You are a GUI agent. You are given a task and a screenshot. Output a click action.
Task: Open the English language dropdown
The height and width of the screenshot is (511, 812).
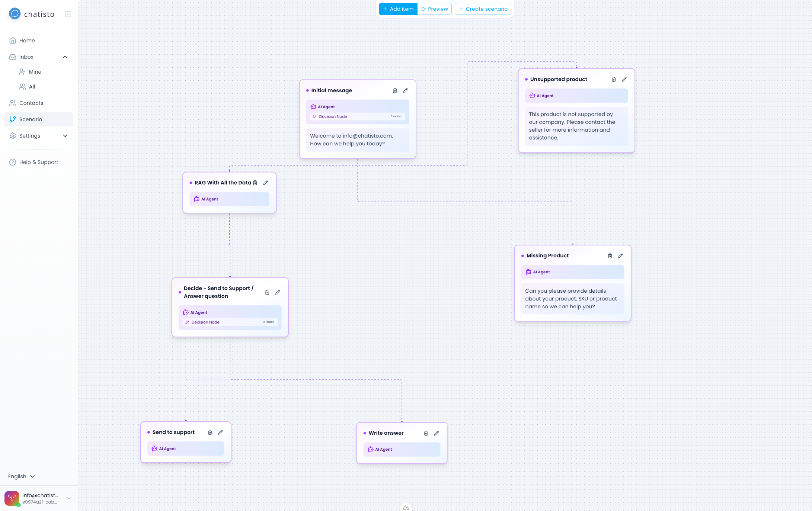[x=22, y=476]
